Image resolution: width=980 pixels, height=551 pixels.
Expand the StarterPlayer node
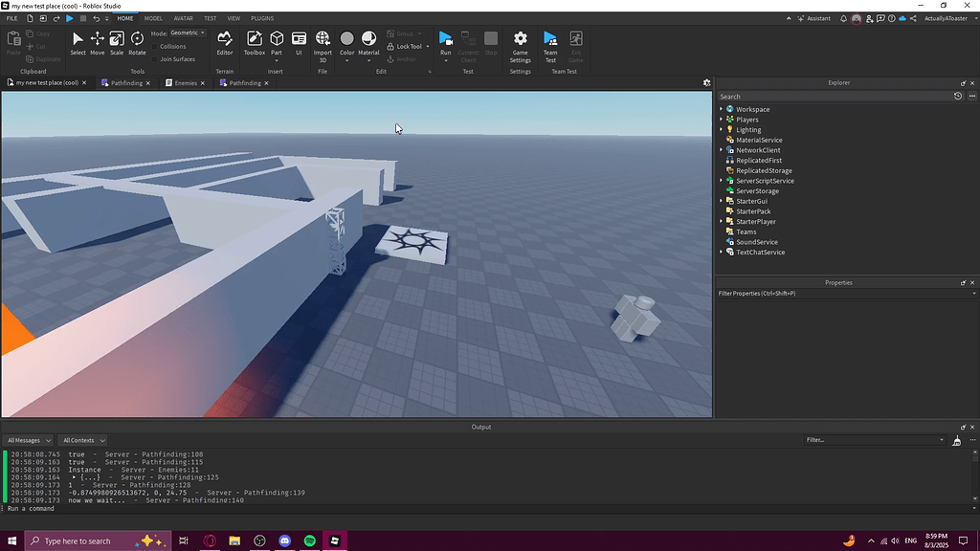722,222
